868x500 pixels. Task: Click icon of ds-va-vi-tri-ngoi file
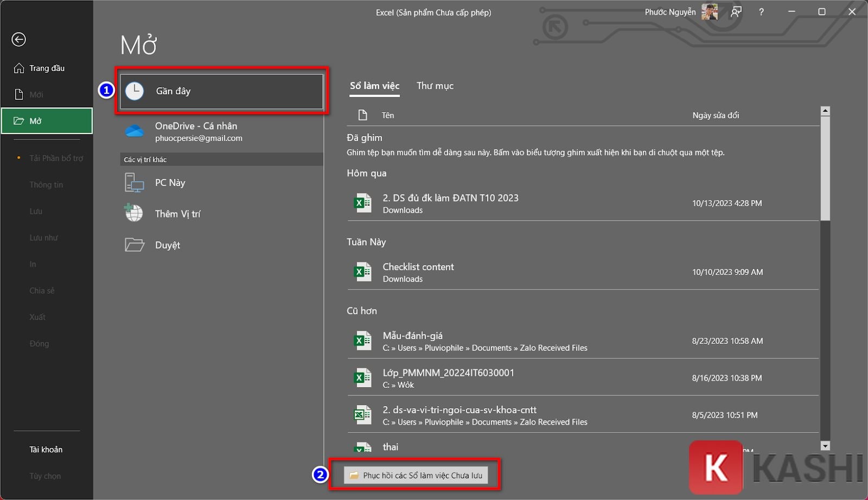click(x=362, y=415)
